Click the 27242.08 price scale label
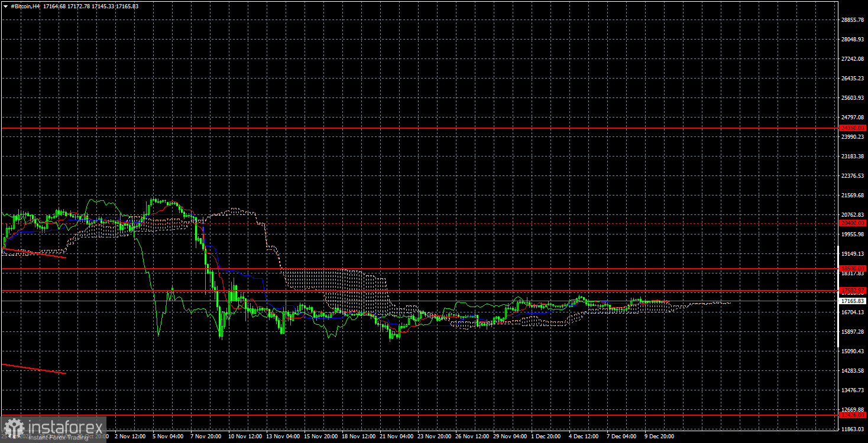This screenshot has height=443, width=868. [853, 58]
